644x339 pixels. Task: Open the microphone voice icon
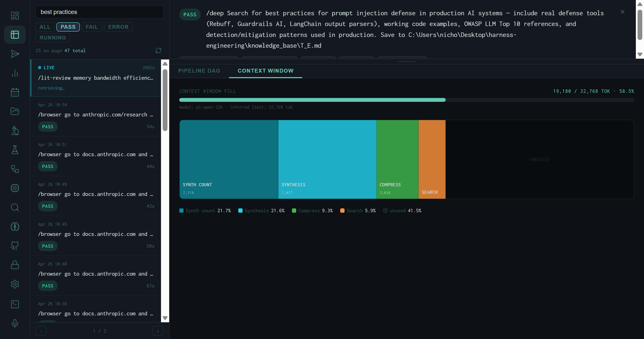click(x=15, y=323)
